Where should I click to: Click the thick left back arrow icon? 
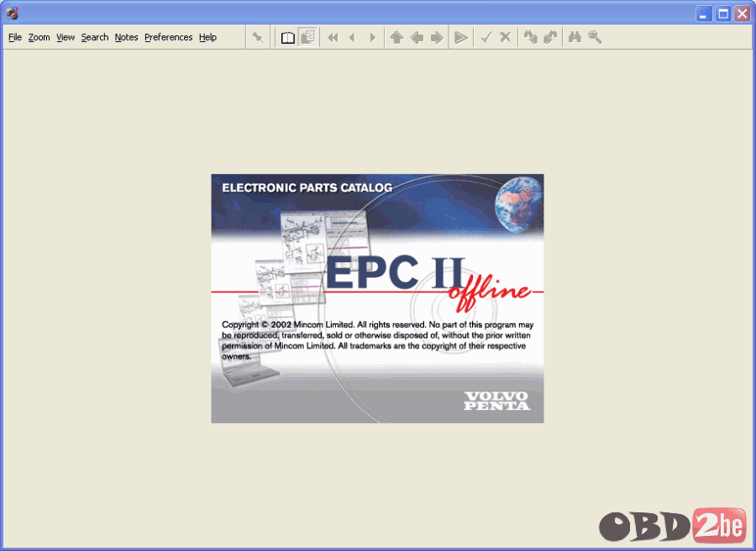click(417, 37)
